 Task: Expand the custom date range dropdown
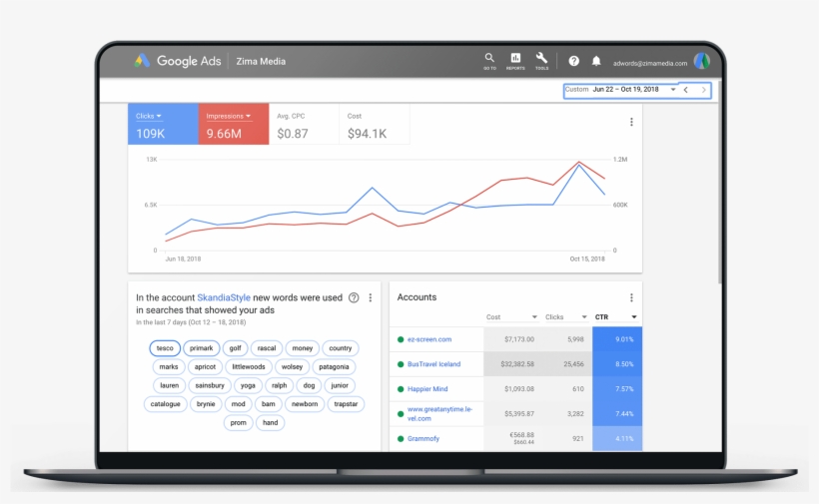[673, 90]
